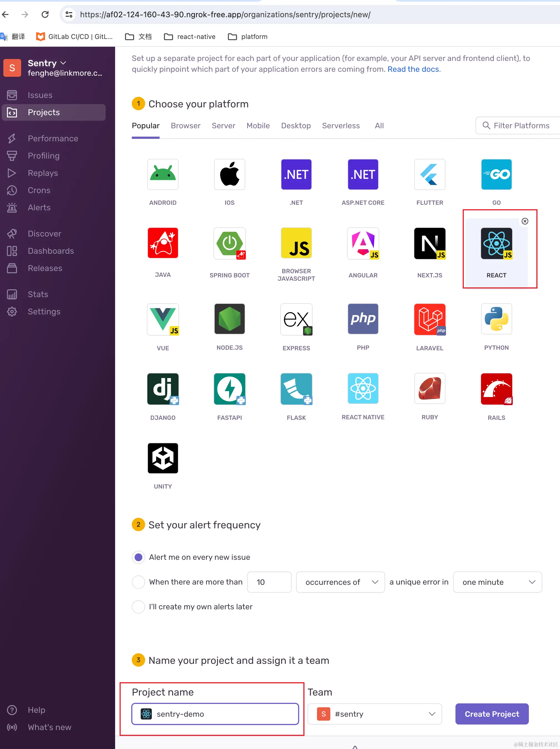This screenshot has height=749, width=560.
Task: Switch to the Desktop platforms tab
Action: pyautogui.click(x=296, y=126)
